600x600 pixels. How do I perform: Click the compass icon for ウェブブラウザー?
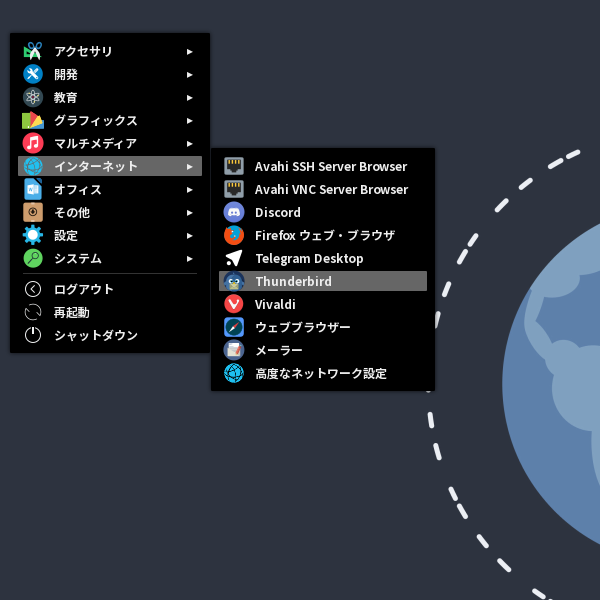point(234,327)
